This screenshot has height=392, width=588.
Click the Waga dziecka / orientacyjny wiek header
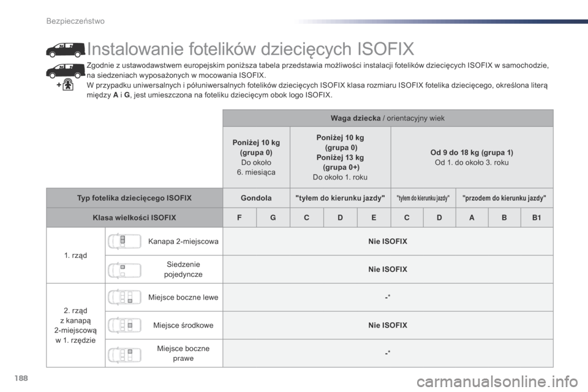click(388, 118)
